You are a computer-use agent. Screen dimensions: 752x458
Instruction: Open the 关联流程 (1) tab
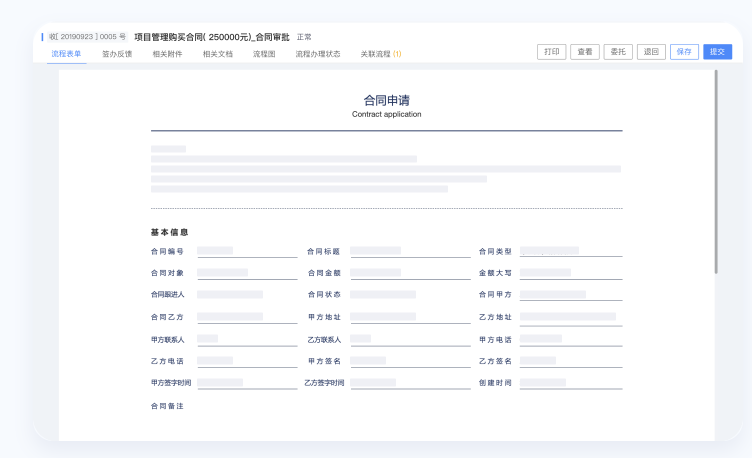(380, 53)
